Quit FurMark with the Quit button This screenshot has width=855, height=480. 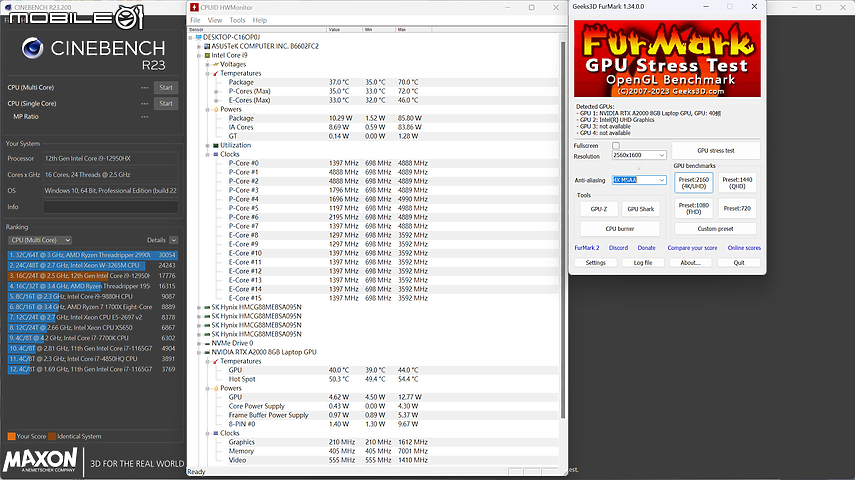(739, 262)
